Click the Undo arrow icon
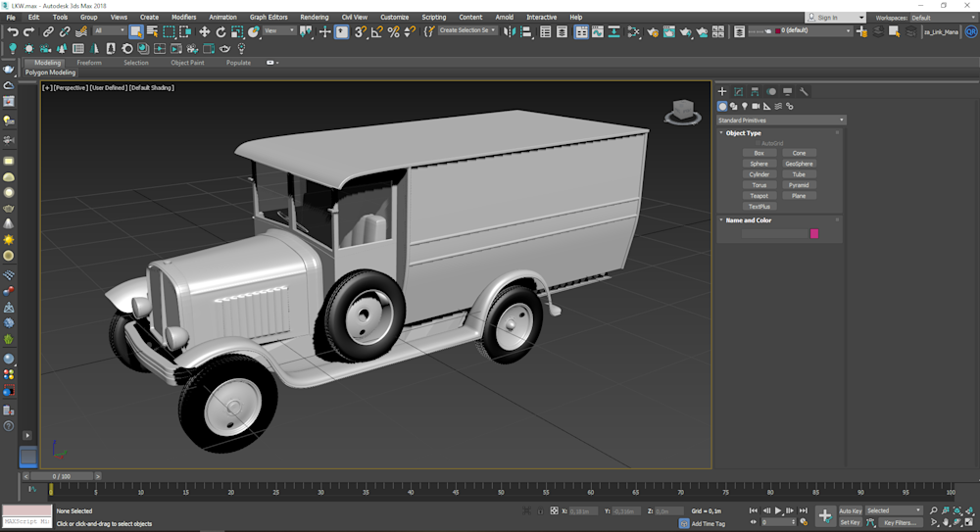The width and height of the screenshot is (980, 532). tap(13, 31)
